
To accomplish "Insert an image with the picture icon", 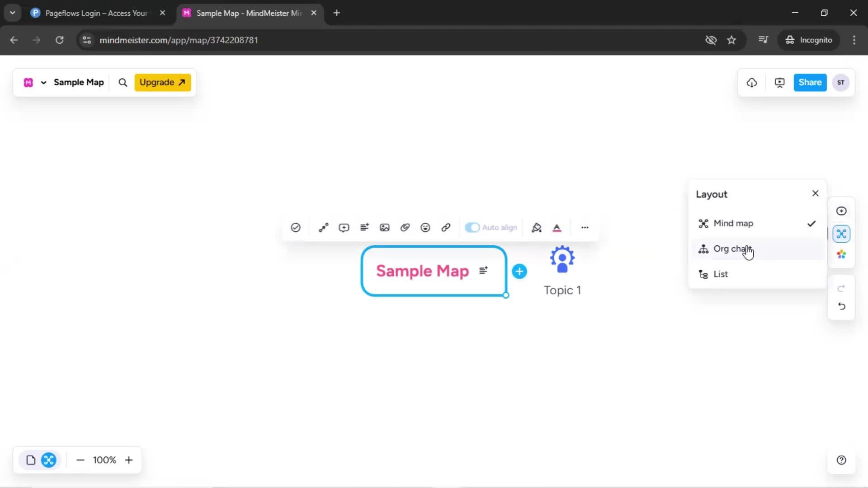I will tap(385, 228).
